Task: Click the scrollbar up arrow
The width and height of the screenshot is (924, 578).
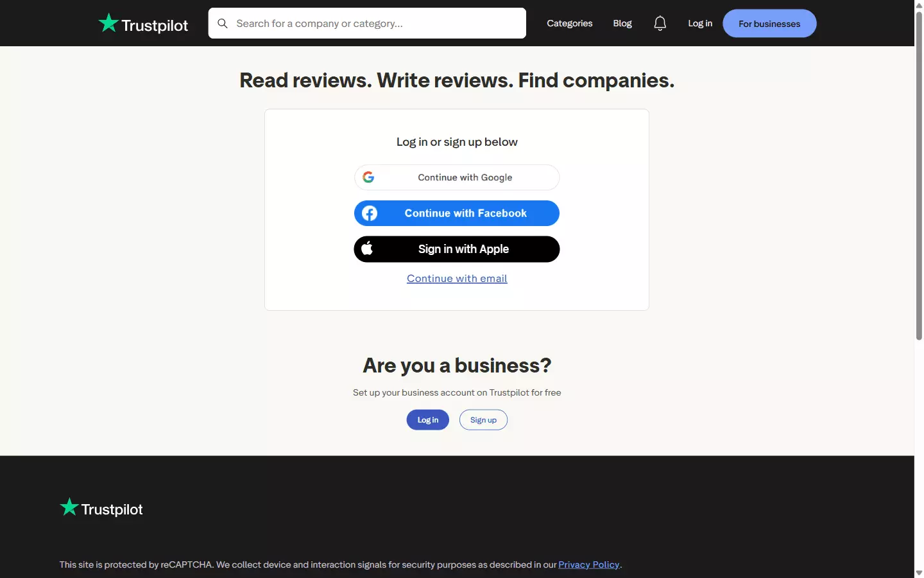Action: [919, 4]
